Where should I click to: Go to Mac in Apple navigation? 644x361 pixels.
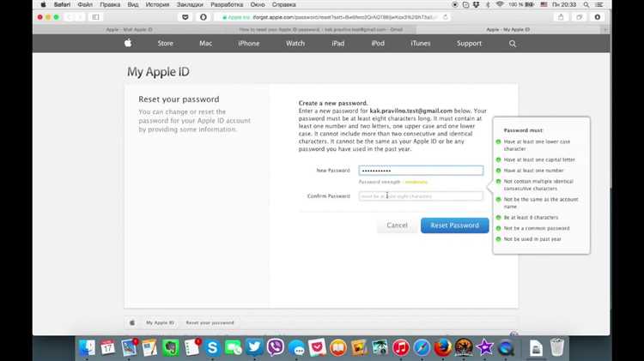point(206,43)
